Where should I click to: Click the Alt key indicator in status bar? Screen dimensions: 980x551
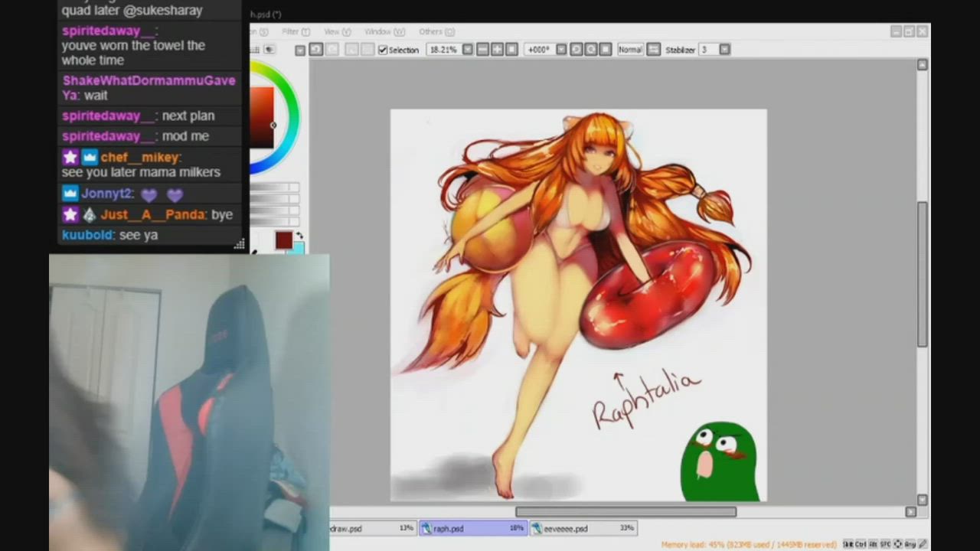874,544
